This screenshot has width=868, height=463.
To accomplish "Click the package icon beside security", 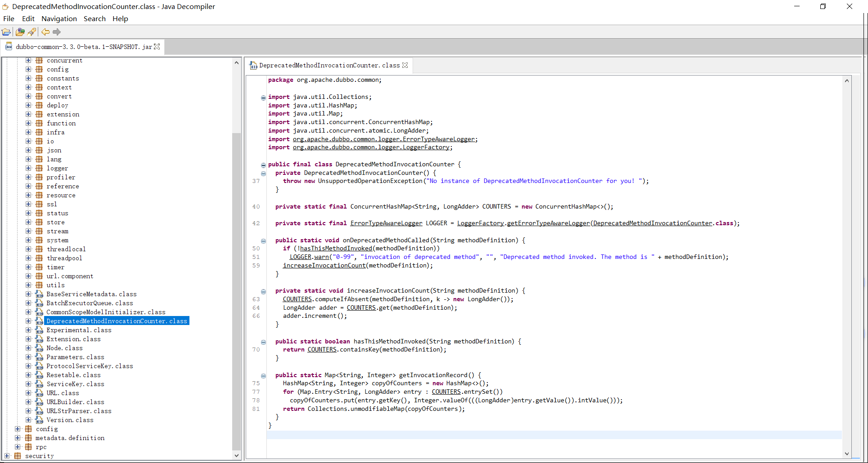I will coord(18,456).
